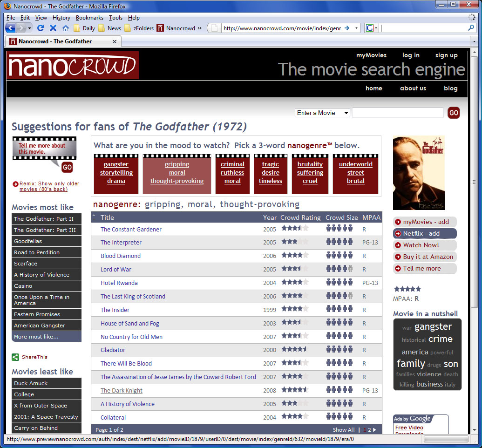
Task: Select the criminal ruthless moral nanogenre
Action: [232, 174]
